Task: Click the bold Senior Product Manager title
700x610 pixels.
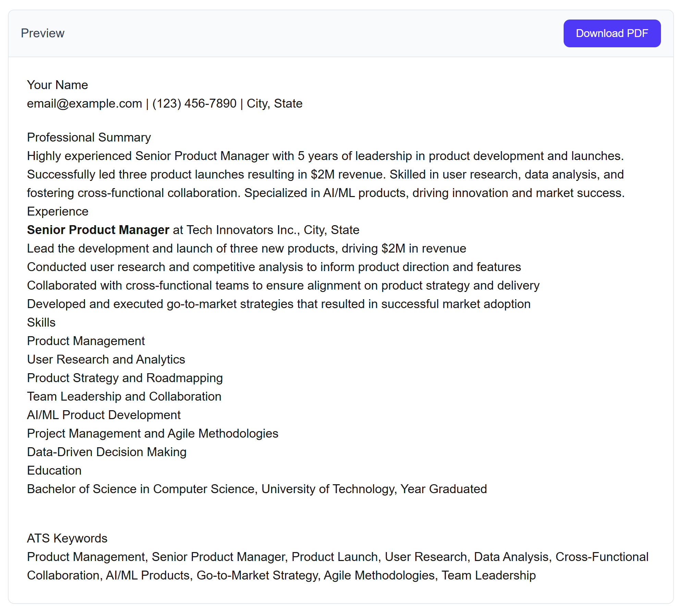Action: 98,230
